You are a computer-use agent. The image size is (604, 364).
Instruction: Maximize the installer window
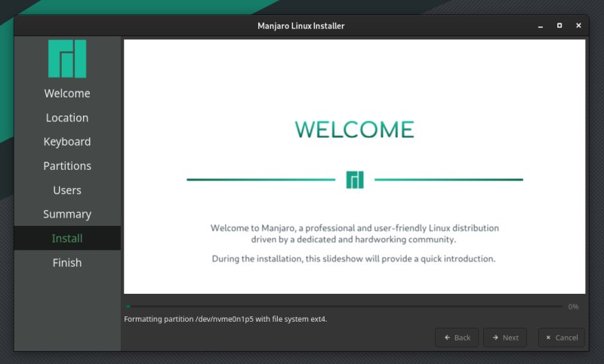(559, 26)
